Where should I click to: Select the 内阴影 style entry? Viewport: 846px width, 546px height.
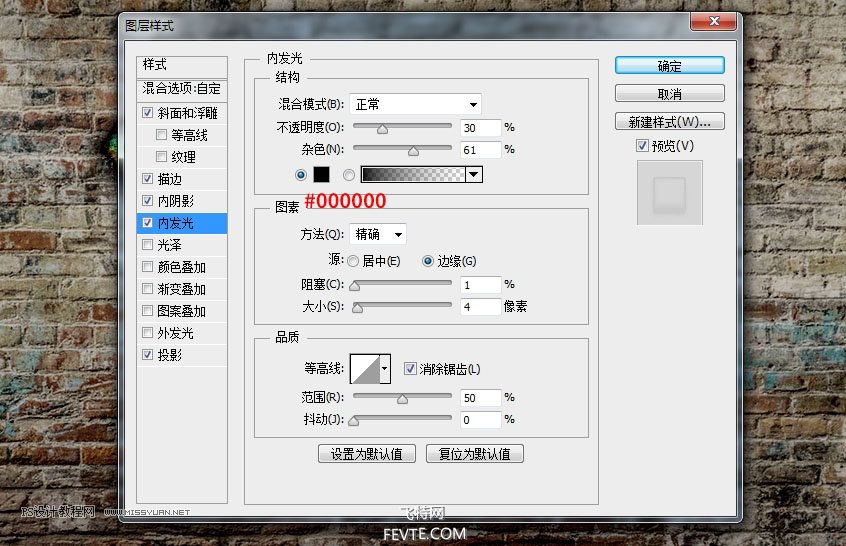[x=175, y=201]
